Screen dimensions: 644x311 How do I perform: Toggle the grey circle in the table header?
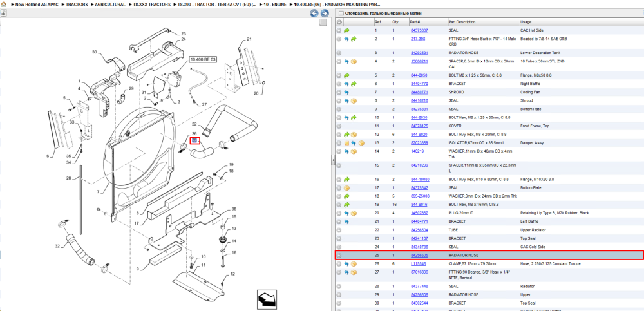(x=339, y=22)
